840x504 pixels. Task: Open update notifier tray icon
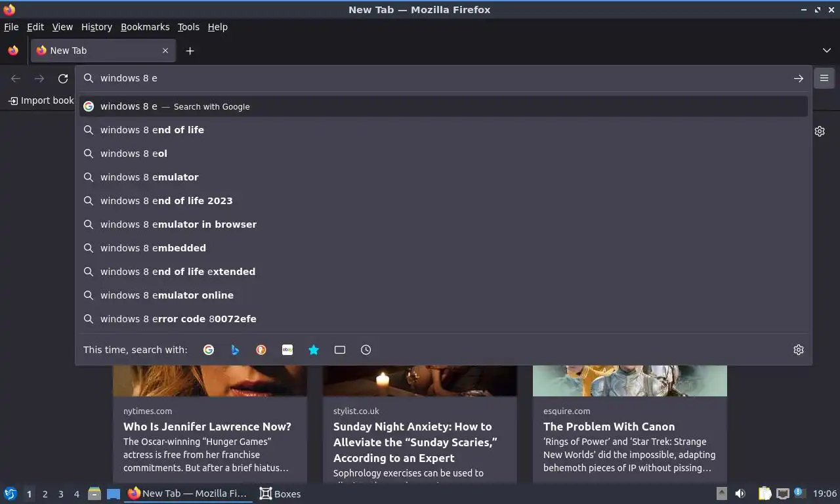pos(799,492)
